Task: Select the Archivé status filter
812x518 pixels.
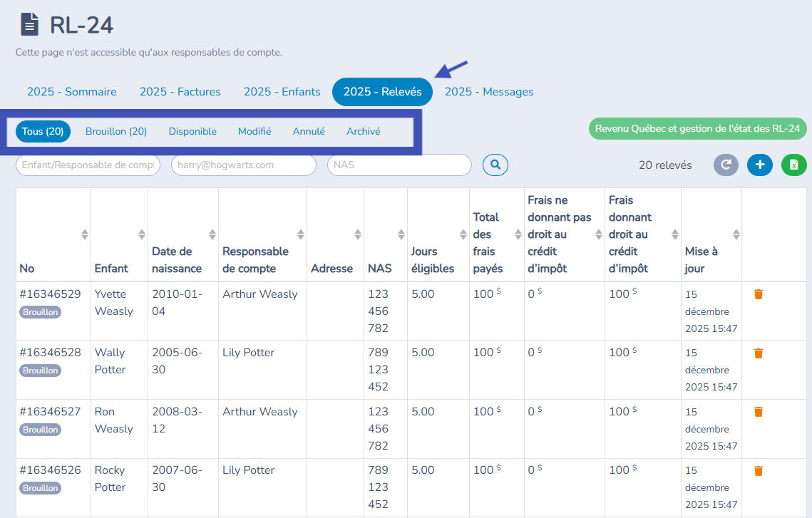Action: click(363, 132)
